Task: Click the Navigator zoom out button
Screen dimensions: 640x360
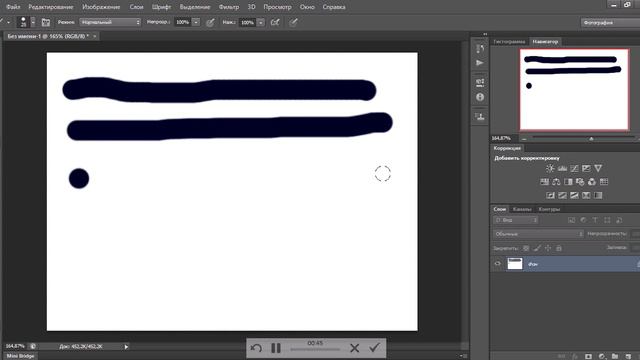Action: point(524,139)
